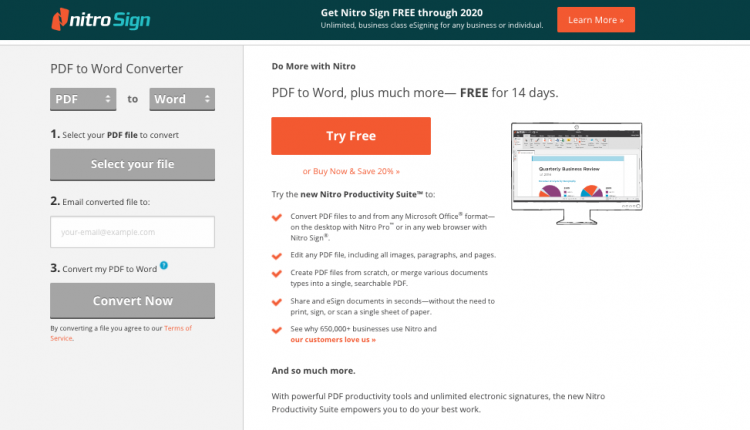This screenshot has height=430, width=750.
Task: Expand the Word target format dropdown
Action: coord(181,99)
